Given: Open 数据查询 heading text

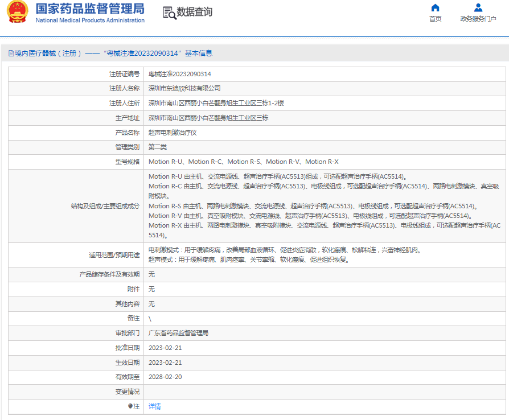Looking at the screenshot, I should 195,12.
